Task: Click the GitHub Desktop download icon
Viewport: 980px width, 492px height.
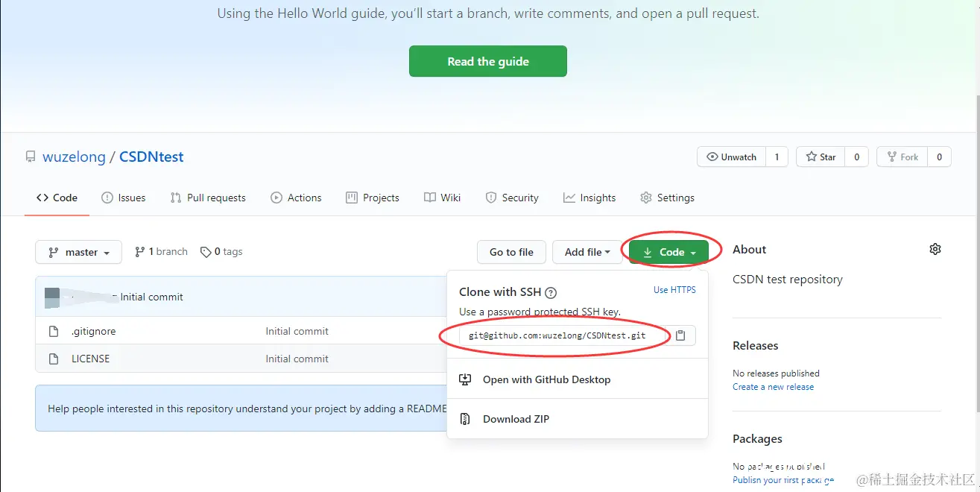Action: (x=465, y=379)
